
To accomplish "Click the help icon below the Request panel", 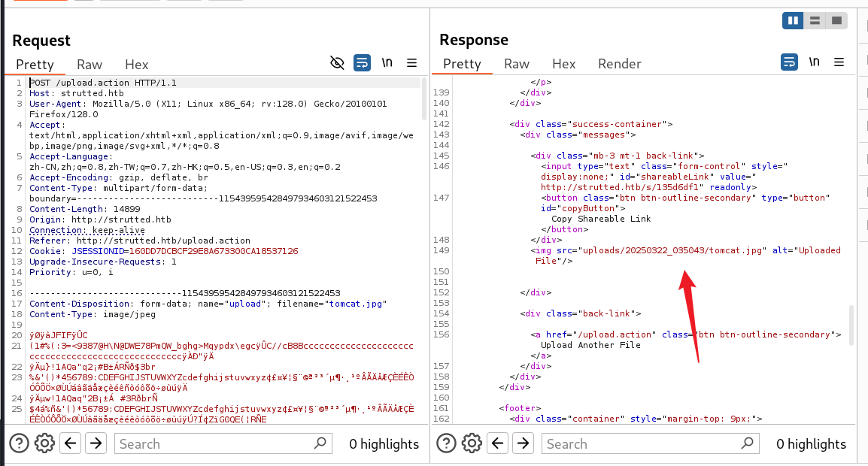I will (x=20, y=443).
